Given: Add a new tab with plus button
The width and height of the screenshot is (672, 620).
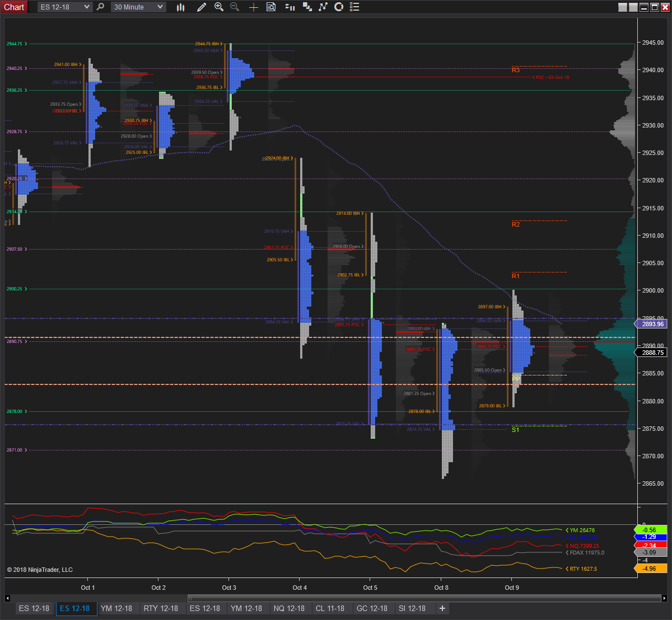Looking at the screenshot, I should (442, 608).
